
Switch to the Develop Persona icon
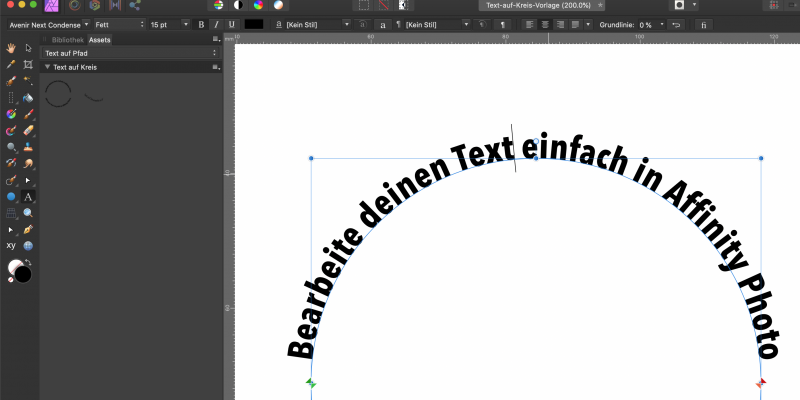pyautogui.click(x=95, y=5)
